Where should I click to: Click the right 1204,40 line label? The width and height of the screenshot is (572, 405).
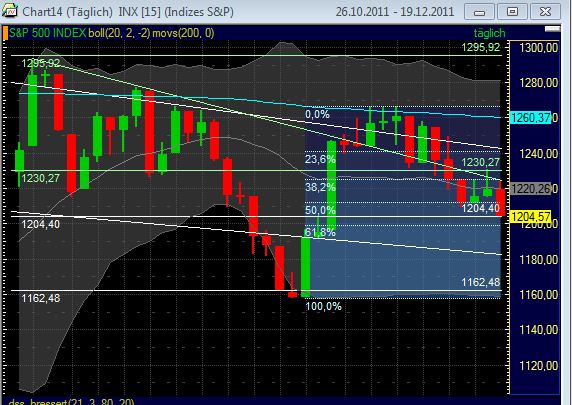(x=481, y=208)
